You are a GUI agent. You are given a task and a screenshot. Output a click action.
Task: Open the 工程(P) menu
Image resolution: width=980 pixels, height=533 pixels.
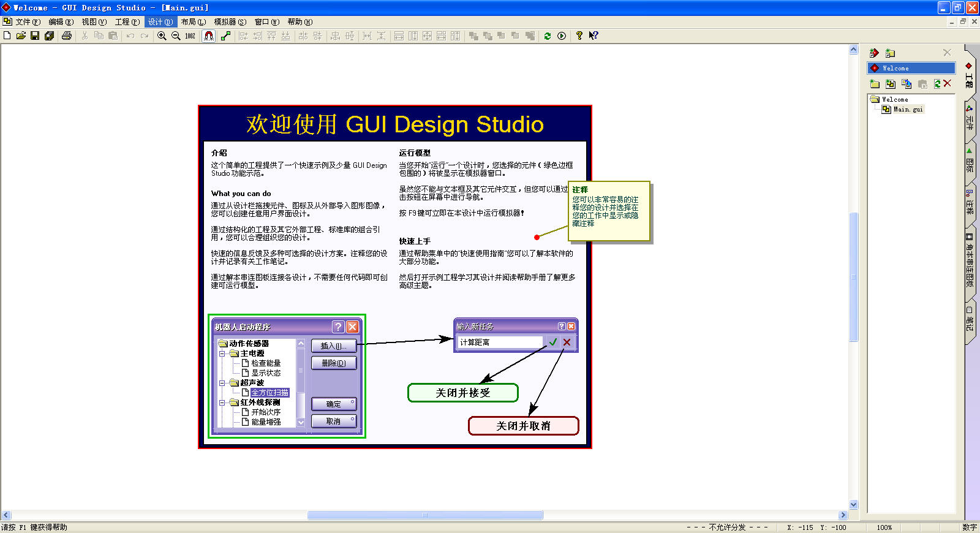[x=127, y=21]
